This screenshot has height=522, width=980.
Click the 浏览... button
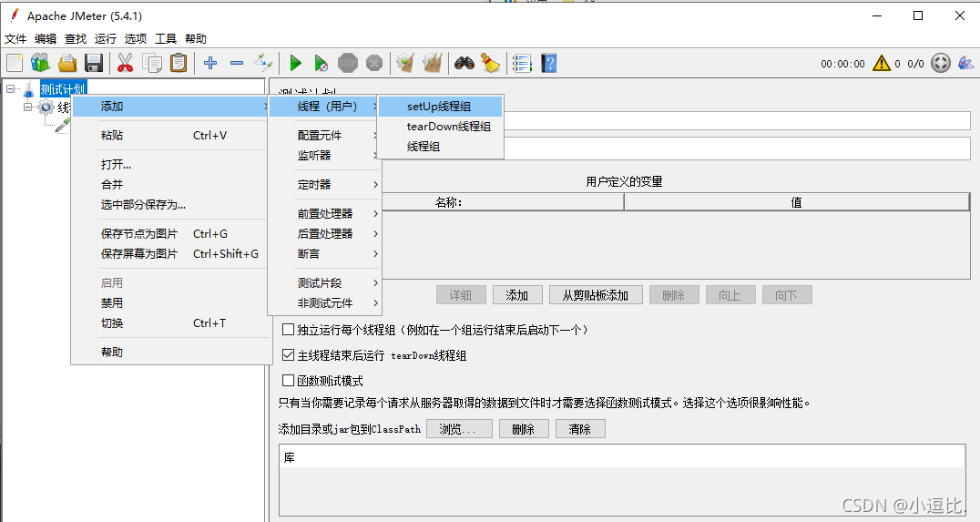pos(459,429)
